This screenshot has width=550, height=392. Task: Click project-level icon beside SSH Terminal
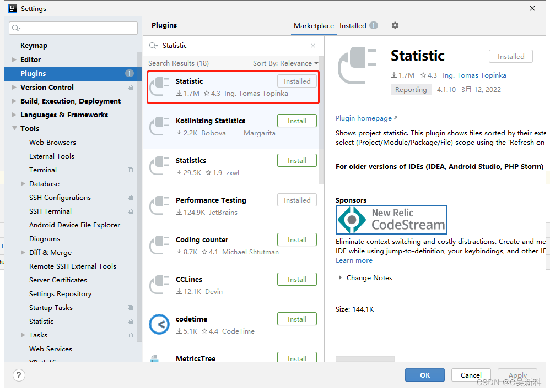(x=131, y=211)
